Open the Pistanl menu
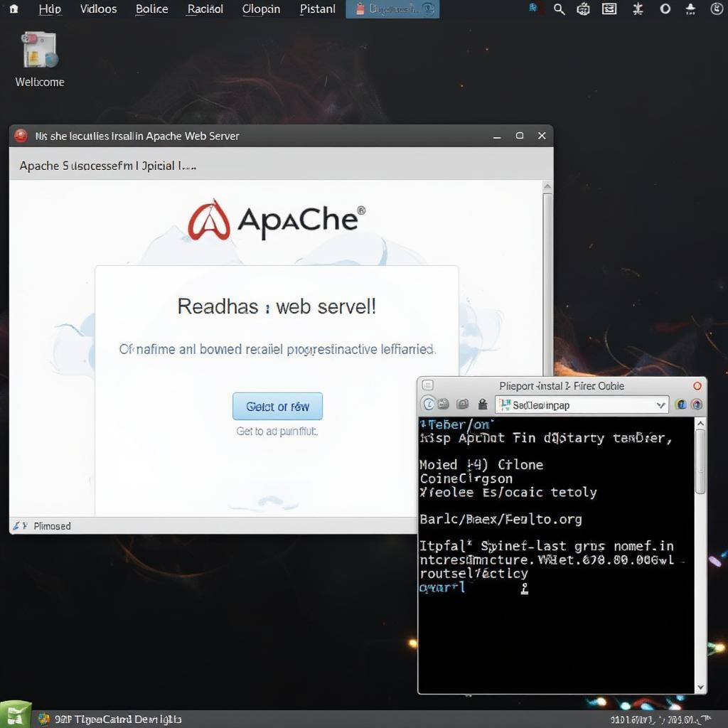This screenshot has height=728, width=728. [x=318, y=9]
